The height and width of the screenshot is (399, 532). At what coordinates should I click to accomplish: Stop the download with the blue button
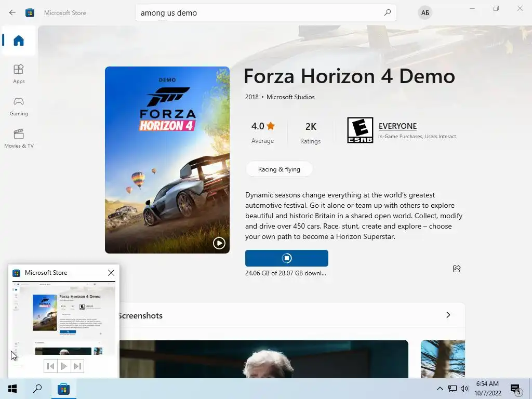tap(286, 258)
